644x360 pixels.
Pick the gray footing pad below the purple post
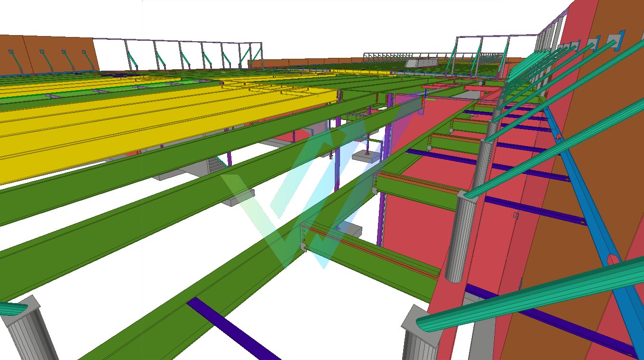pos(369,157)
